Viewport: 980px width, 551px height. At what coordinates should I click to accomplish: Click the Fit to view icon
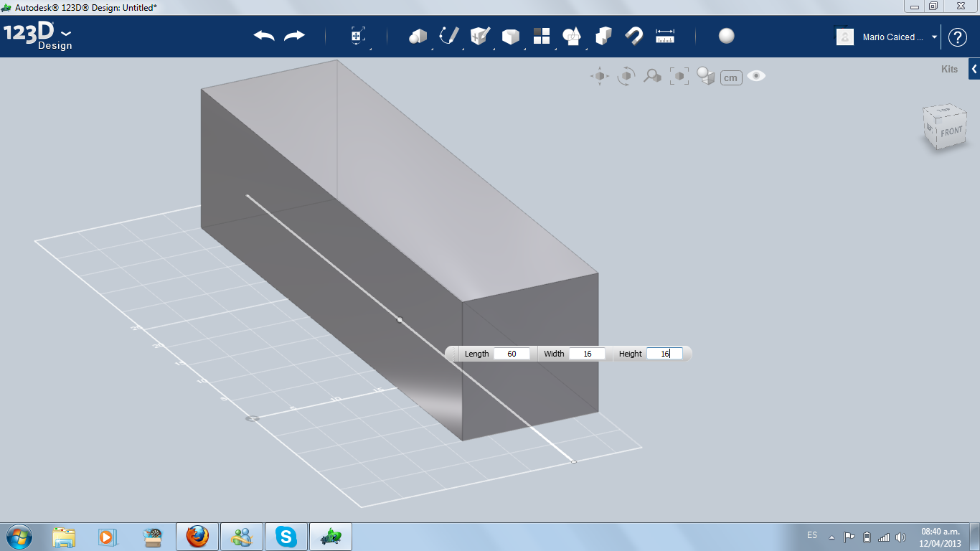point(679,77)
